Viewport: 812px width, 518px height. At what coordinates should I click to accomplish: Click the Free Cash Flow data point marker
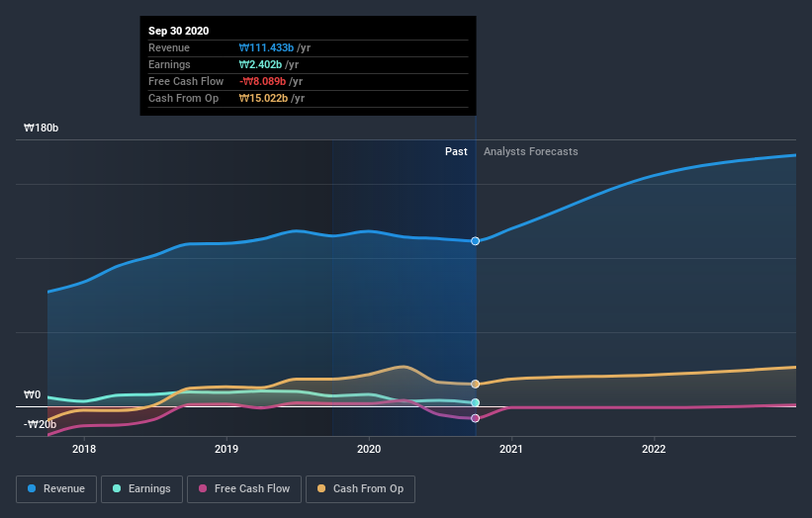point(475,418)
